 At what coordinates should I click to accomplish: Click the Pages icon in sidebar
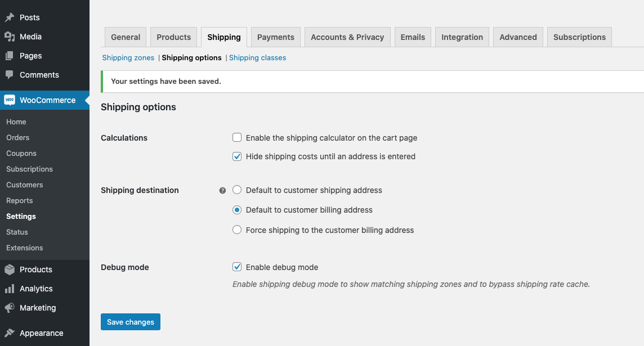[10, 56]
